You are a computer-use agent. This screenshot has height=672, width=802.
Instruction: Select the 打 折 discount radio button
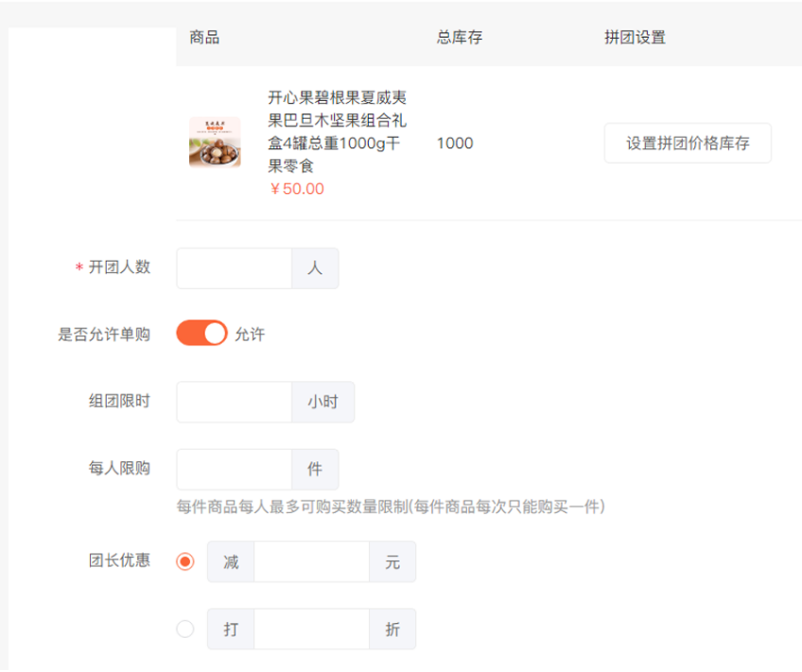point(185,629)
